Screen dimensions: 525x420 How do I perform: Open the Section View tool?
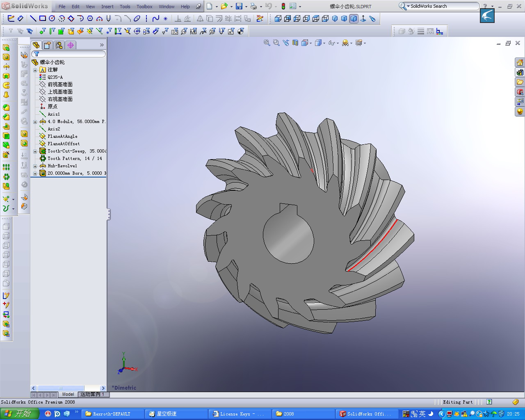295,43
